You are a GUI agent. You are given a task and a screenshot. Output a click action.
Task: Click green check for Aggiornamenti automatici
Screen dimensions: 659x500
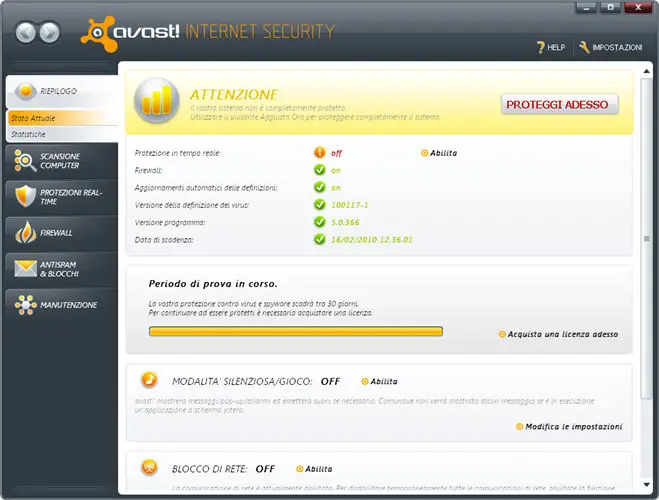[319, 187]
